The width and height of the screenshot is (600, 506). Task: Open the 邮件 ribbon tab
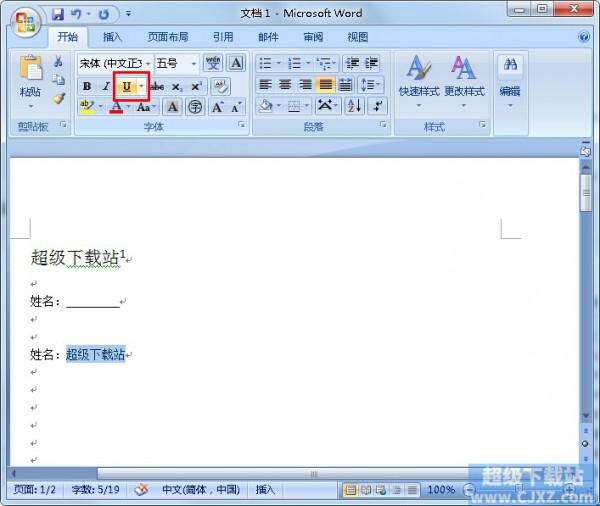tap(268, 37)
